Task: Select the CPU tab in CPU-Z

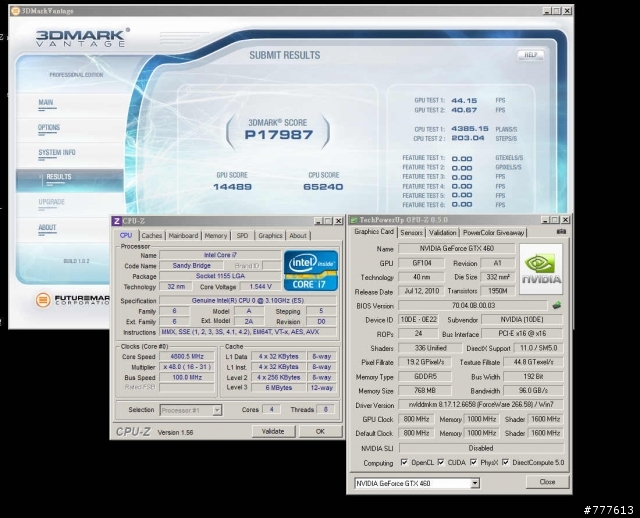Action: [x=126, y=235]
